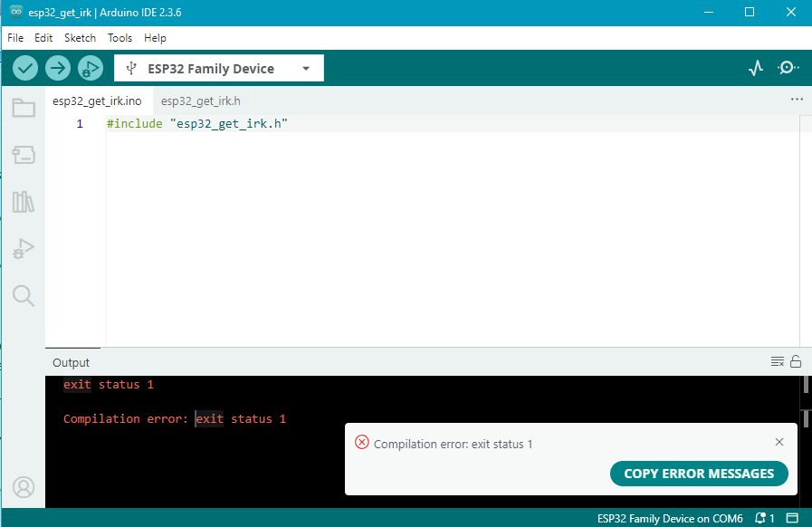Minimize the Arduino IDE window
The width and height of the screenshot is (812, 527).
(x=709, y=12)
